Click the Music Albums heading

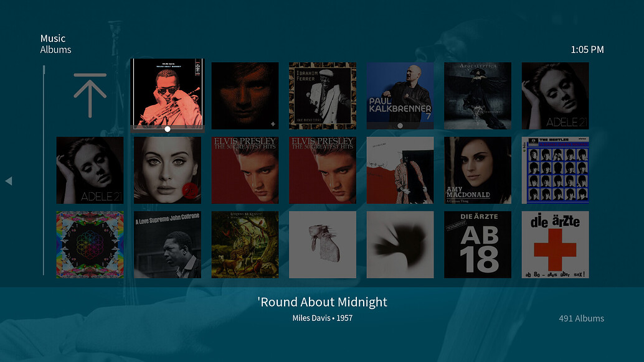(56, 44)
